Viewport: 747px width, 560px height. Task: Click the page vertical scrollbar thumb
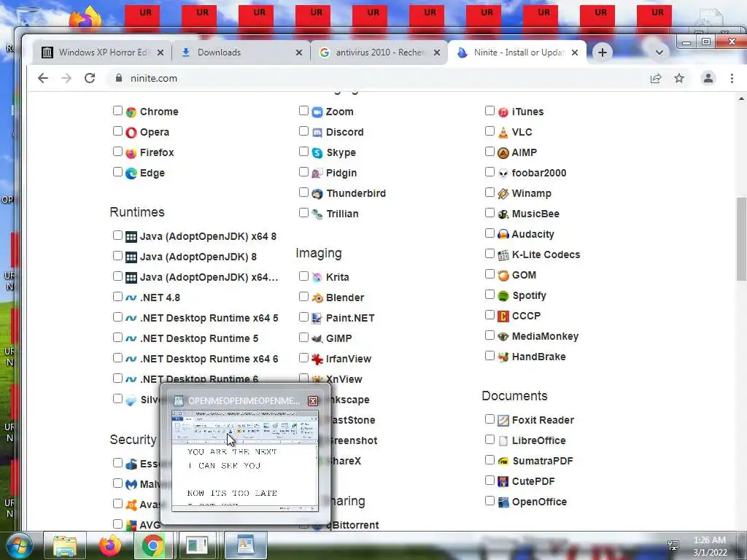[x=741, y=239]
